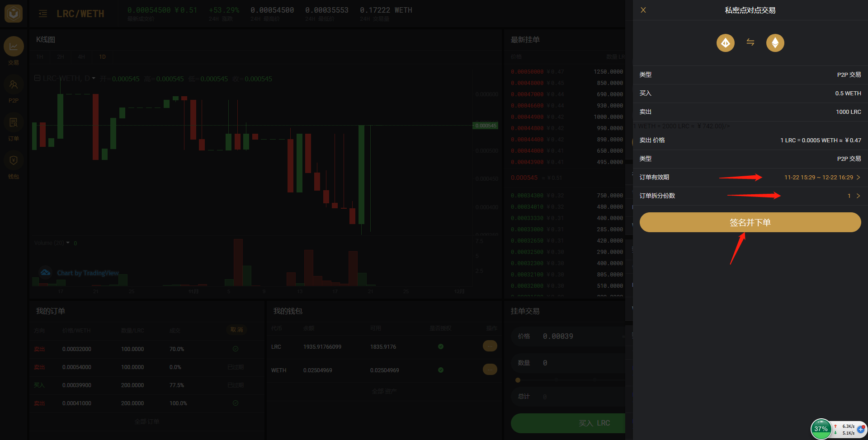Open 全部资产 all assets link

point(384,391)
